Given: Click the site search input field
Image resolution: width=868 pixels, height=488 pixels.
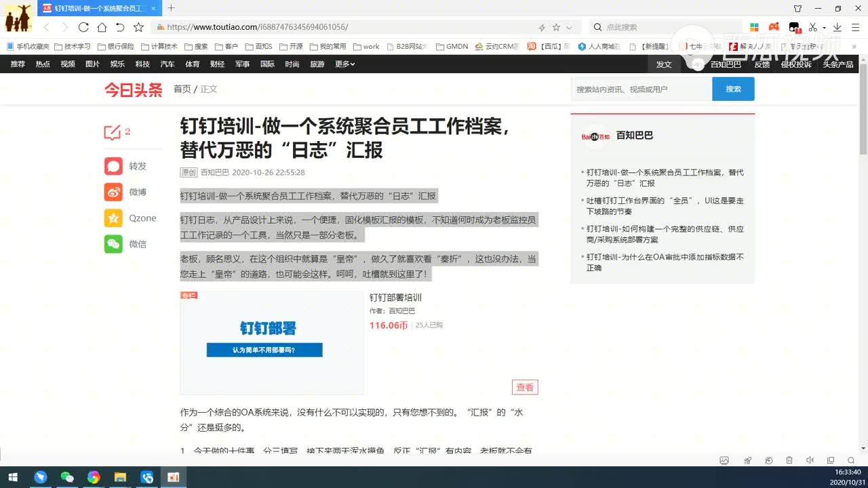Looking at the screenshot, I should click(642, 89).
